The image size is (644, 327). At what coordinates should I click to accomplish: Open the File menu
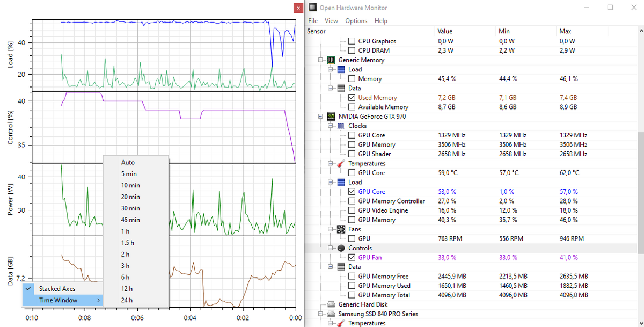pos(313,21)
